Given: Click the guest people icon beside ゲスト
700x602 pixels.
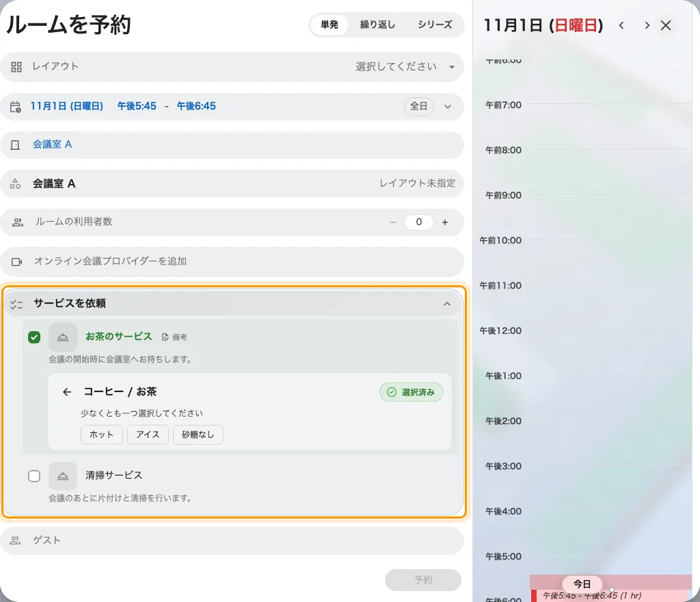Looking at the screenshot, I should (15, 540).
